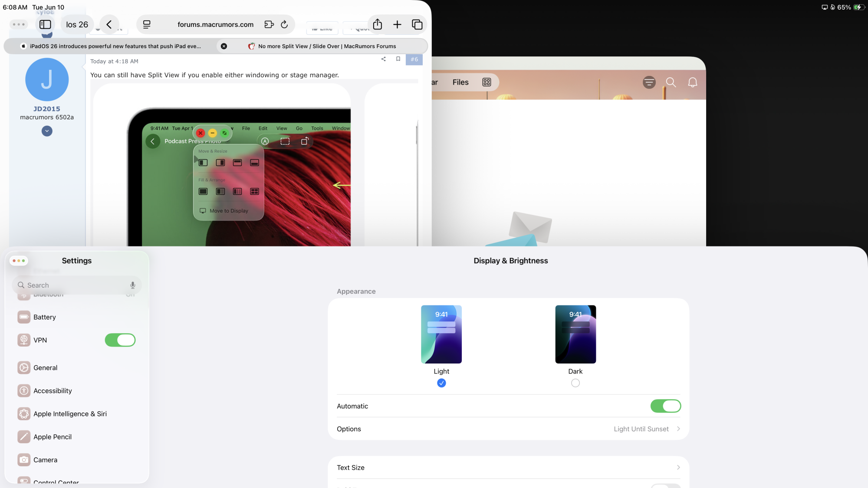Viewport: 868px width, 488px height.
Task: Click the Settings window controls dots
Action: point(19,261)
